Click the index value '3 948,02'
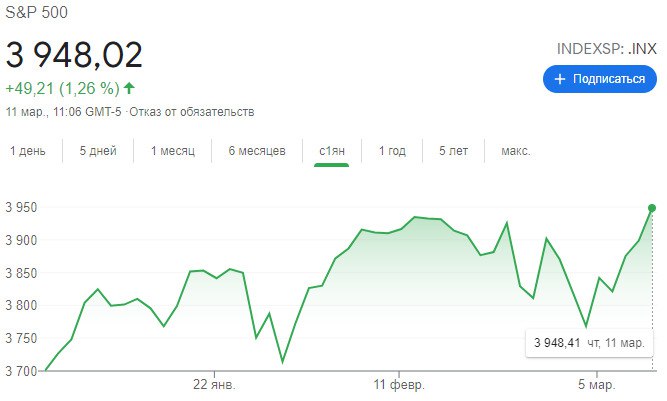Screen dimensions: 667x401 click(x=74, y=55)
